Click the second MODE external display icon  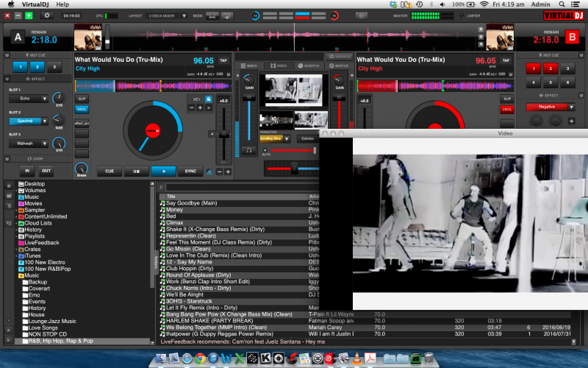coord(226,15)
